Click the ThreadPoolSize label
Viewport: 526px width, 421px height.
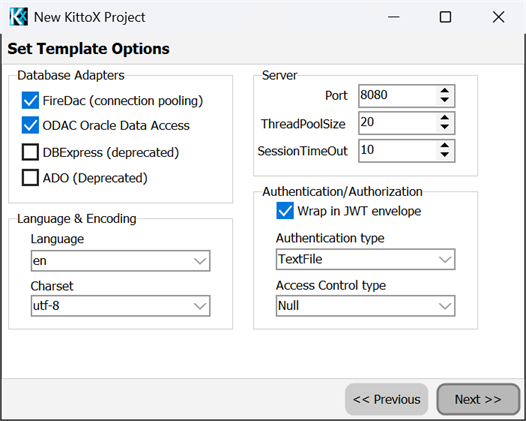click(303, 124)
